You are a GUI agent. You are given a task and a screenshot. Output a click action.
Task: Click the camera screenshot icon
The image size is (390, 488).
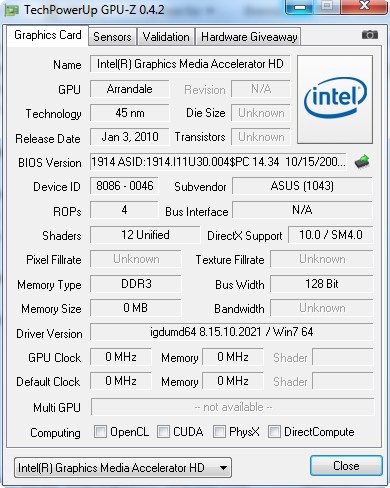click(x=370, y=35)
